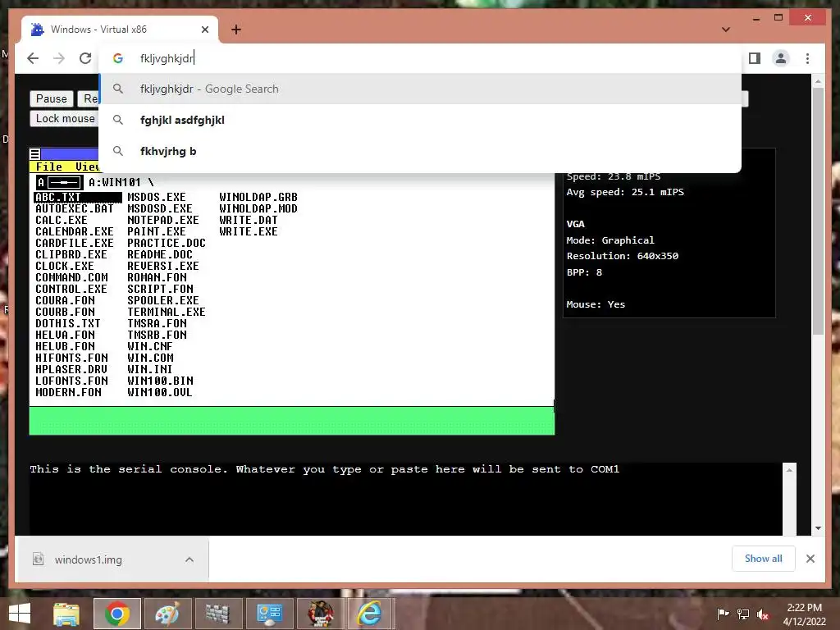Open File Explorer from taskbar

pyautogui.click(x=66, y=614)
